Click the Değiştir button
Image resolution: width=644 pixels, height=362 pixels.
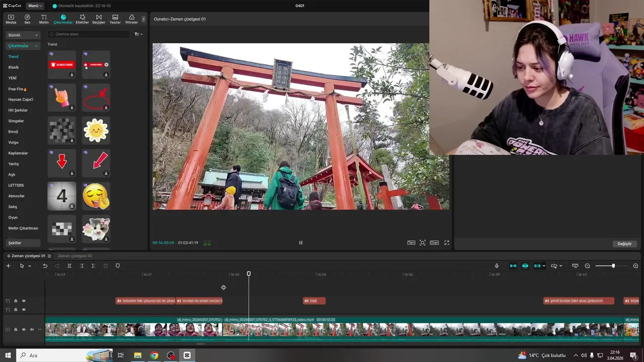[x=624, y=244]
